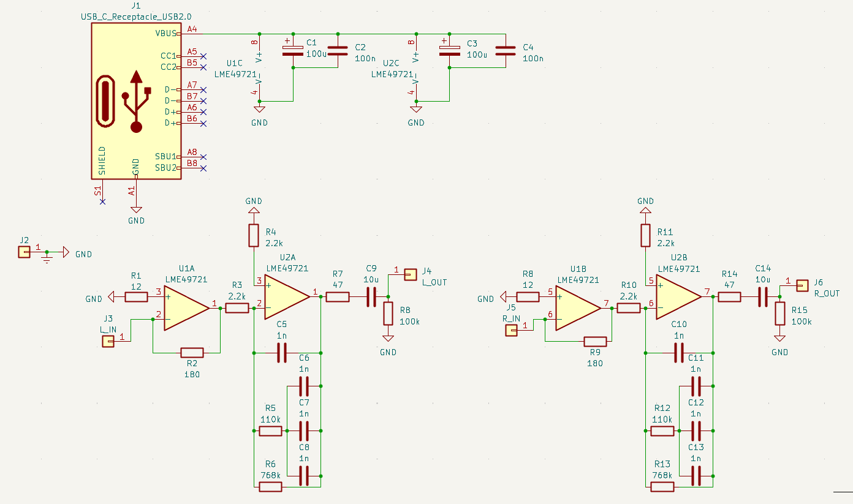The height and width of the screenshot is (504, 853).
Task: Click the GND symbol under U1C pin 4
Action: point(259,109)
